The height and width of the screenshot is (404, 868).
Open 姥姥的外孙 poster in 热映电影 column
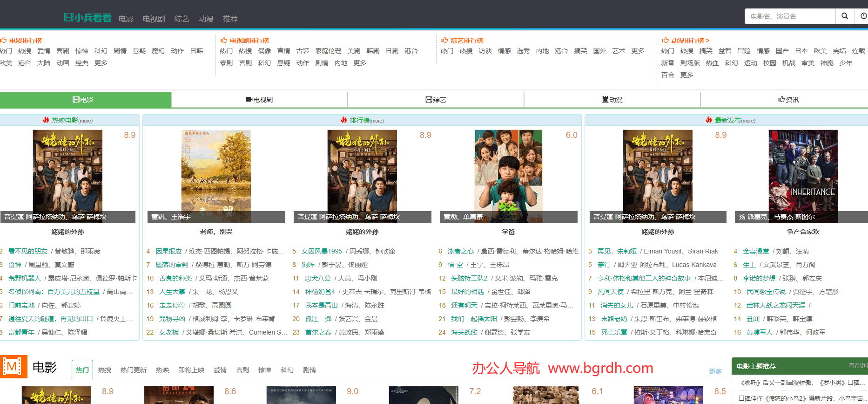click(x=67, y=176)
